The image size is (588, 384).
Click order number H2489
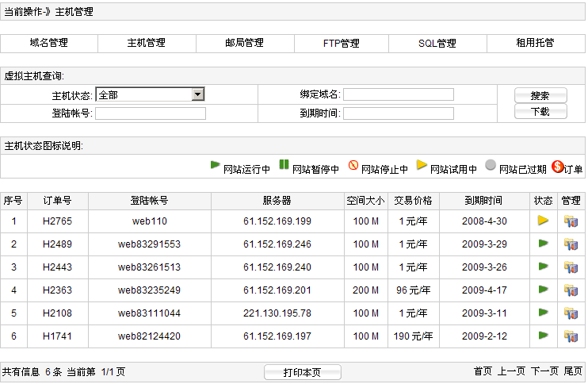pos(57,244)
